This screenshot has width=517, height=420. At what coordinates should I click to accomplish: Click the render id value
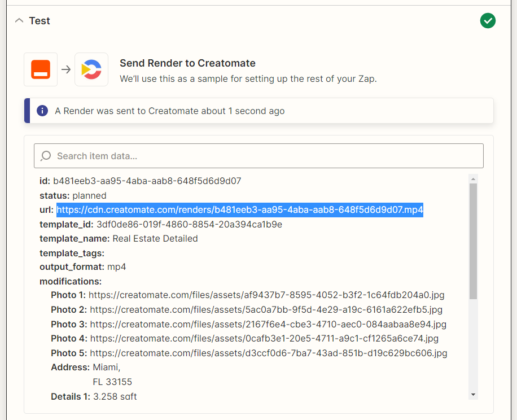147,181
